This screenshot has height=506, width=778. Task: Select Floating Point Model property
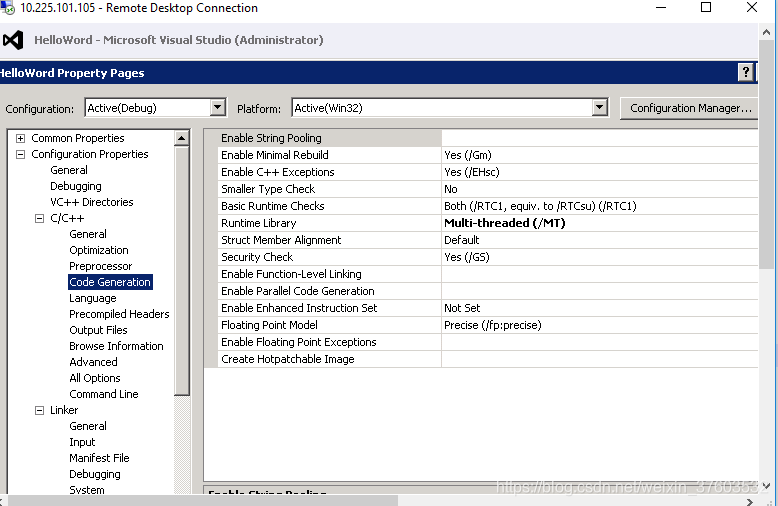click(329, 325)
